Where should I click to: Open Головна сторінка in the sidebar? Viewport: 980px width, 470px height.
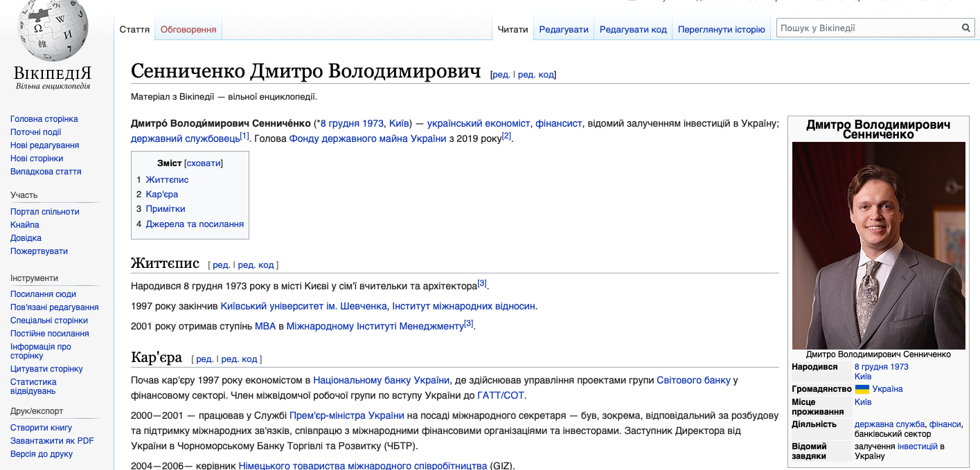[x=44, y=119]
